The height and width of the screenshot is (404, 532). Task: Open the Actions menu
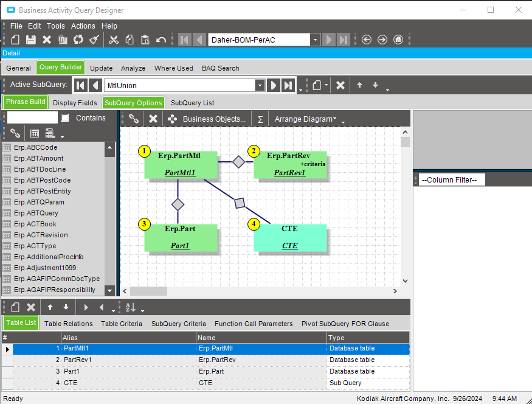pyautogui.click(x=83, y=26)
